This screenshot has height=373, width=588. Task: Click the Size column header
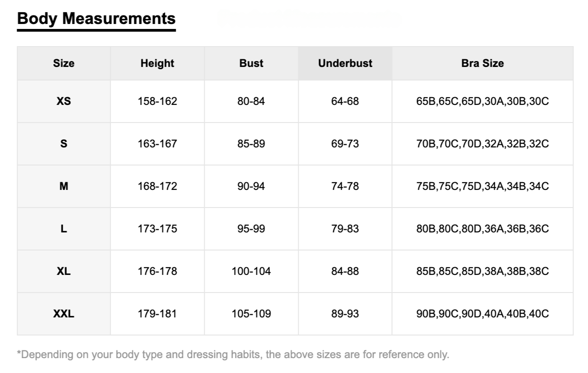[64, 63]
